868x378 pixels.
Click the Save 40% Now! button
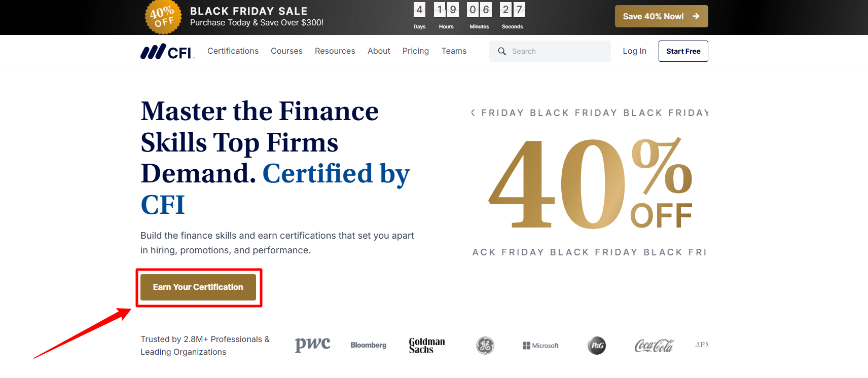pos(661,16)
